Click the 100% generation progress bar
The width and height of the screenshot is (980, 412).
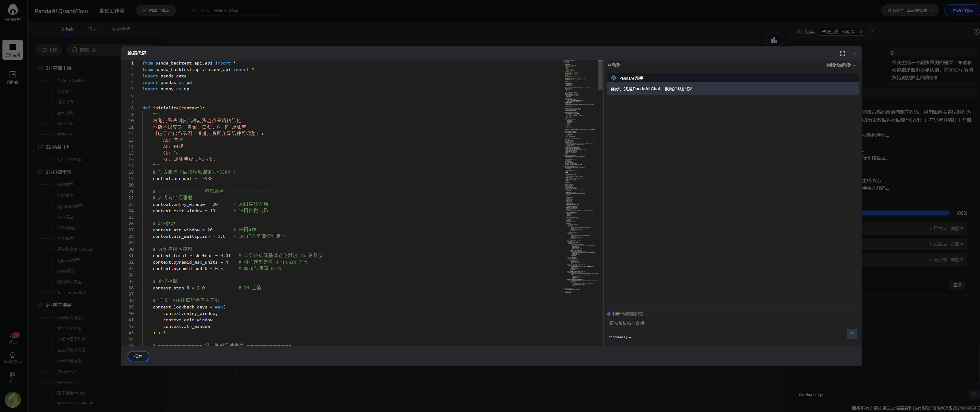coord(905,213)
